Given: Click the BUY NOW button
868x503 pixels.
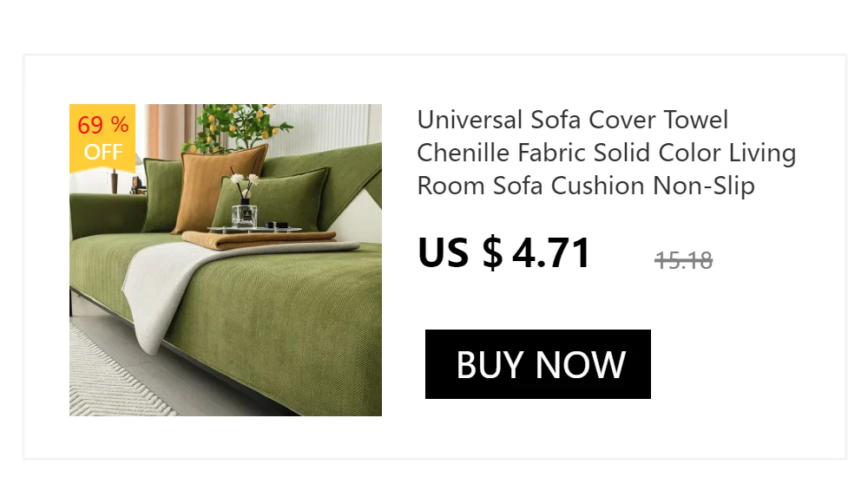Looking at the screenshot, I should tap(537, 364).
